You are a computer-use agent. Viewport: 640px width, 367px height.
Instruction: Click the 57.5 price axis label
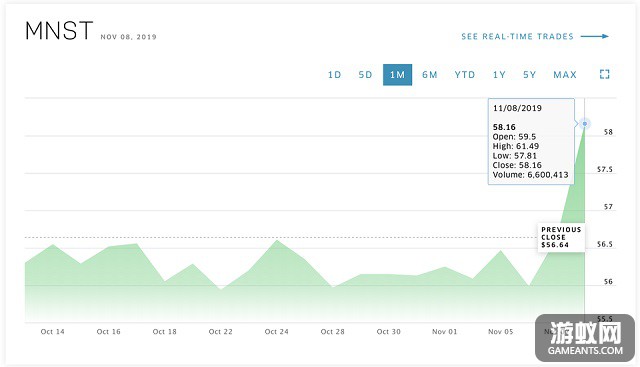[x=605, y=169]
